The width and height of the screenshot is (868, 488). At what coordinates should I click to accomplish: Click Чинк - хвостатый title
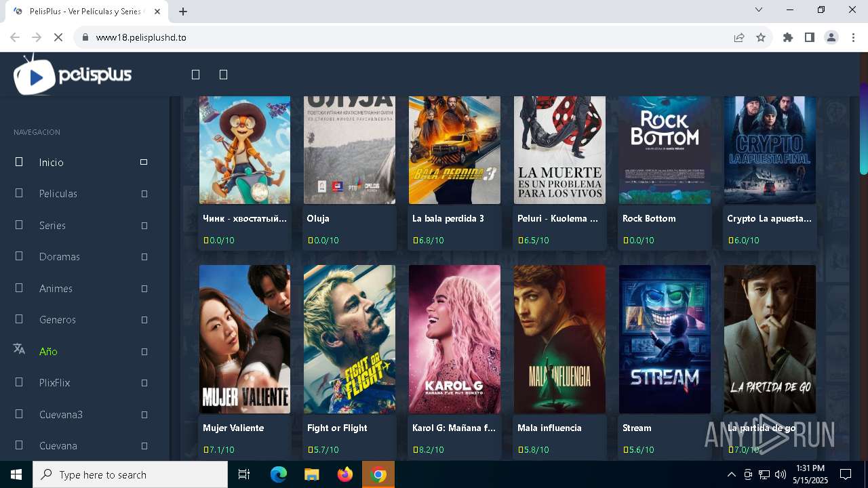[245, 219]
